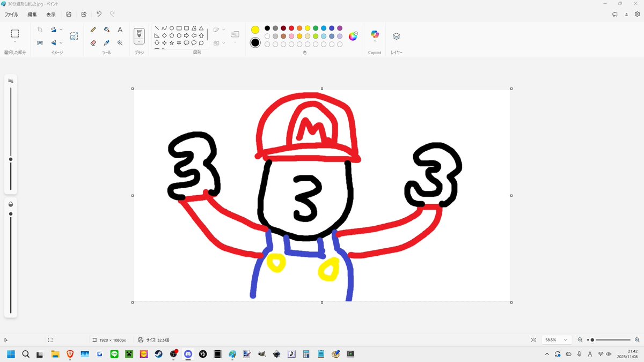Viewport: 644px width, 362px height.
Task: Open the Steam taskbar icon
Action: point(159,354)
